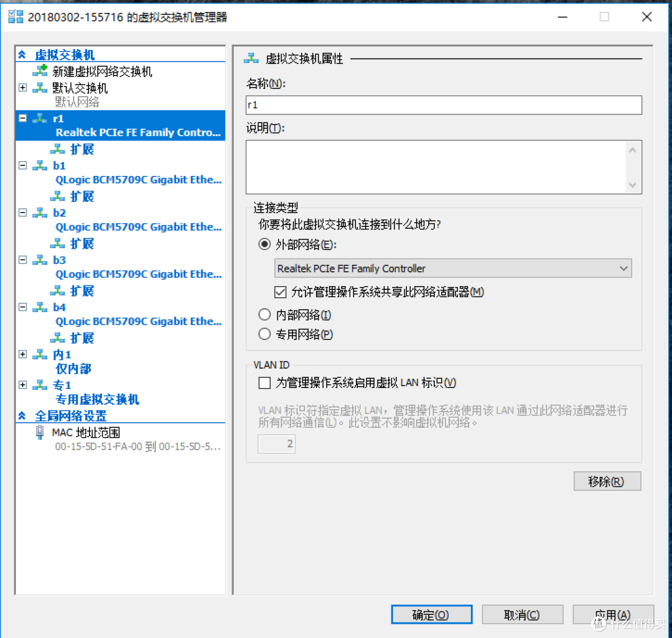This screenshot has height=638, width=672.
Task: Collapse the b3 tree node
Action: click(x=23, y=259)
